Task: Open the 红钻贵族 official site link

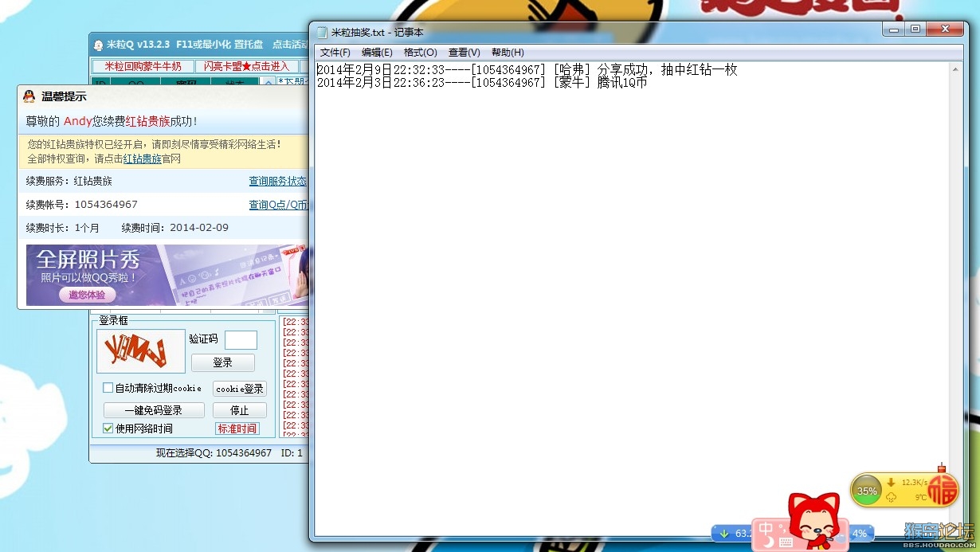Action: coord(143,159)
